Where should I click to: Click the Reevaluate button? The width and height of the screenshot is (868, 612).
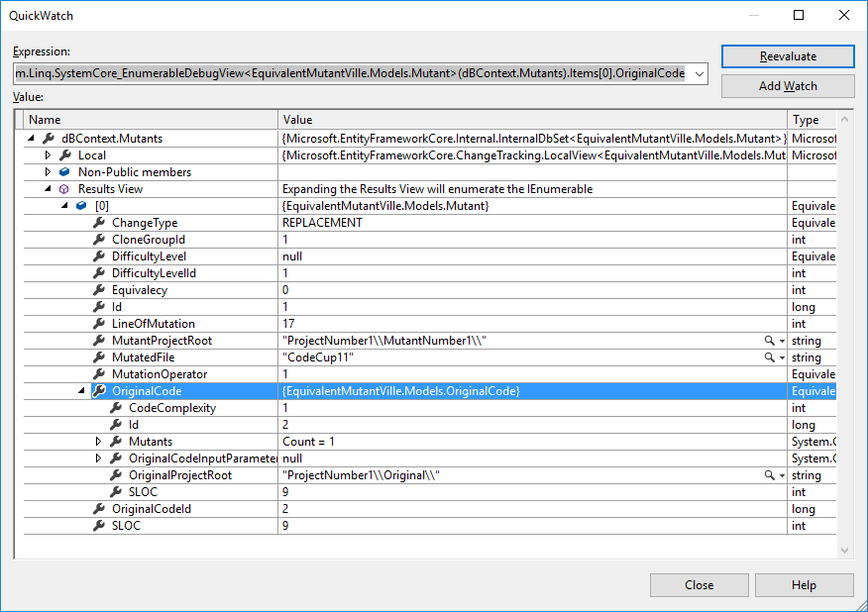point(787,56)
